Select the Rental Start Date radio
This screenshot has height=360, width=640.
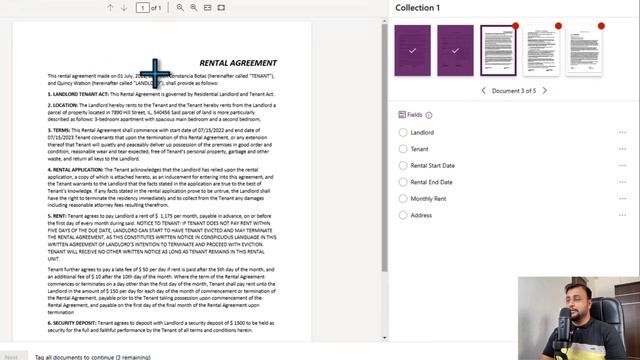pyautogui.click(x=403, y=165)
